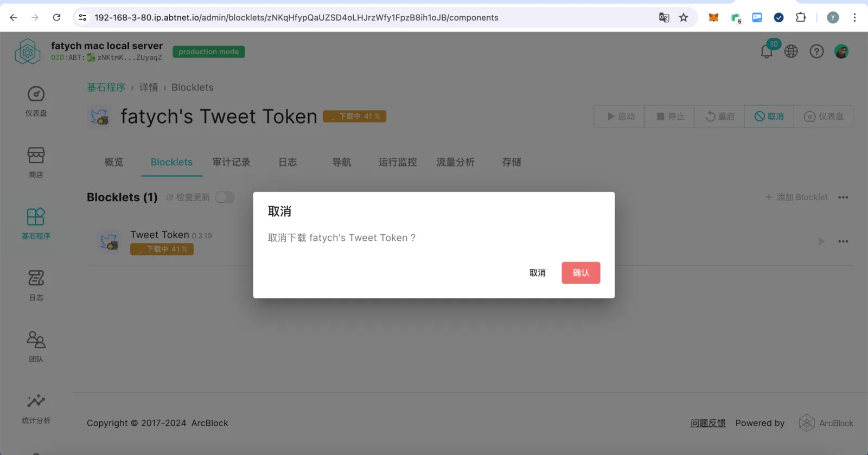Open Blocklets list more options menu

[843, 197]
